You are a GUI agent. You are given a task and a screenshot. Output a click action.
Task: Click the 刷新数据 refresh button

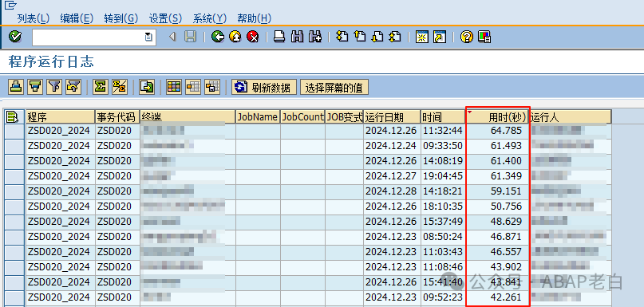point(264,87)
